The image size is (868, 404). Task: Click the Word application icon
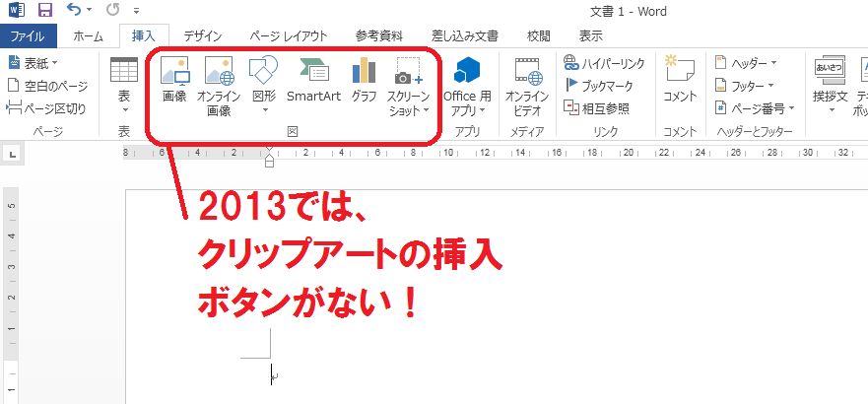[x=16, y=10]
